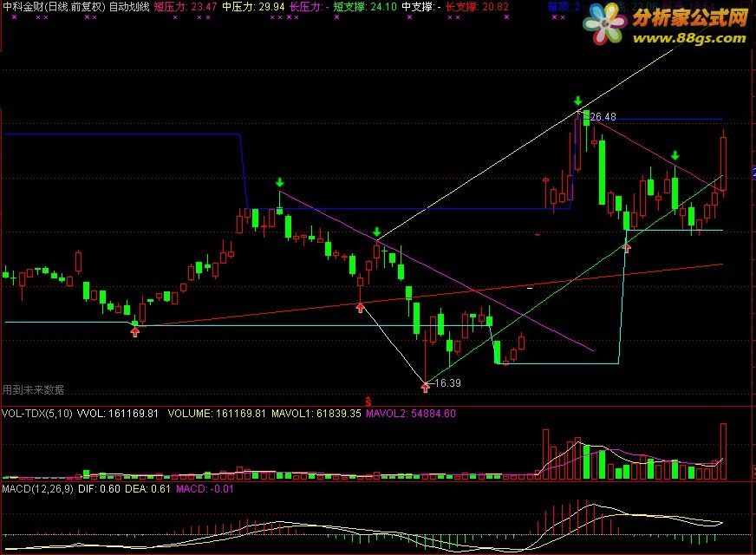Screen dimensions: 756x555
Task: Click the 16.39 low price label
Action: 447,382
